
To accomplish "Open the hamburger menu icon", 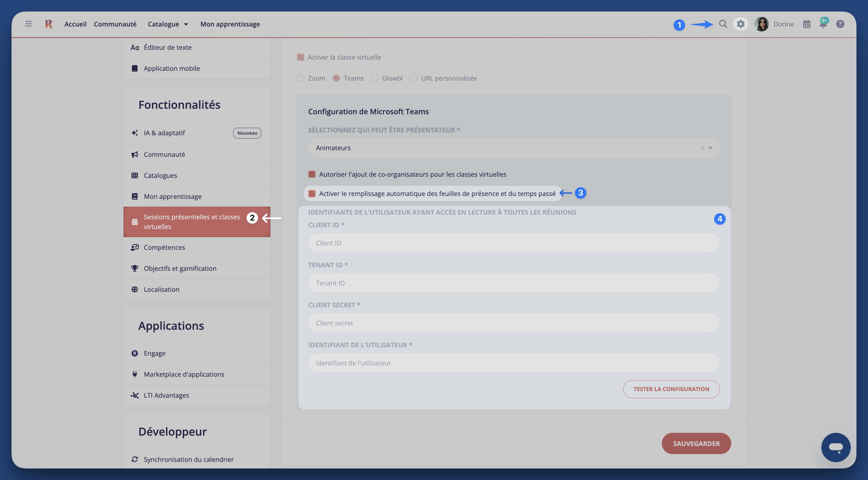I will [x=28, y=24].
